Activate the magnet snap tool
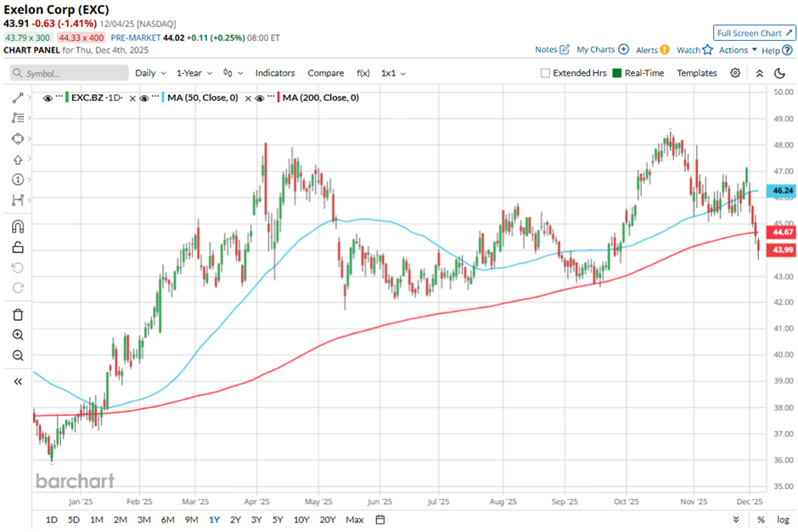 click(x=18, y=227)
